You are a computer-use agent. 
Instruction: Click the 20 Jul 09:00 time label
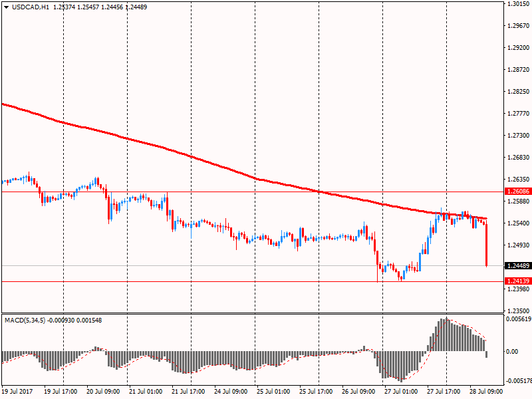[x=103, y=391]
